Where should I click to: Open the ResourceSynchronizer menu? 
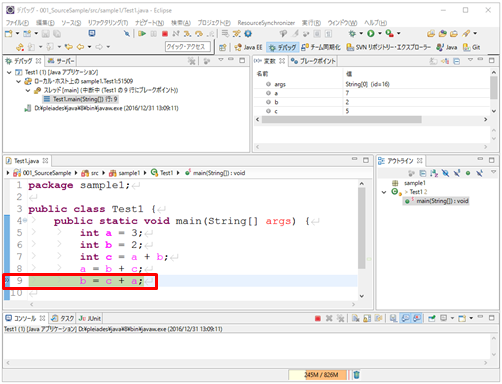266,23
